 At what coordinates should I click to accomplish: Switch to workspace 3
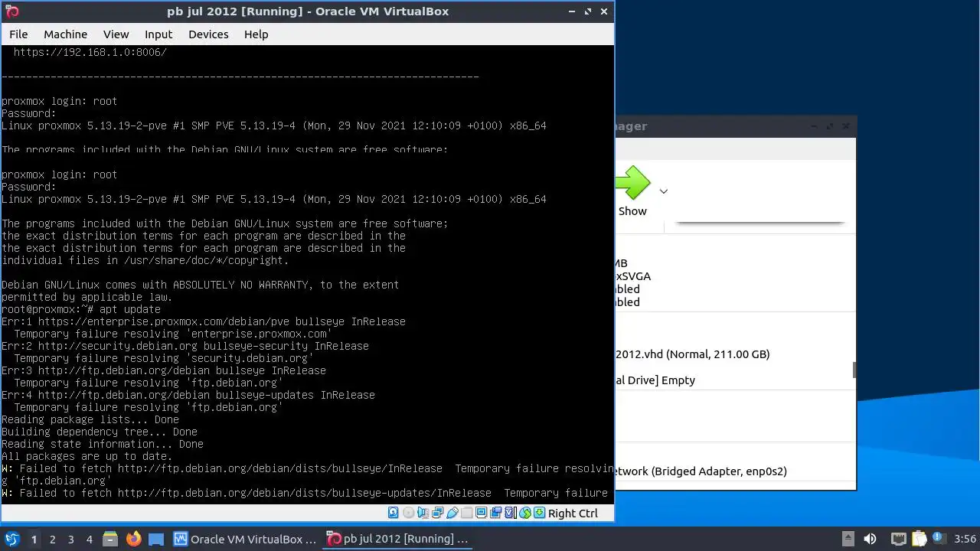pyautogui.click(x=70, y=540)
